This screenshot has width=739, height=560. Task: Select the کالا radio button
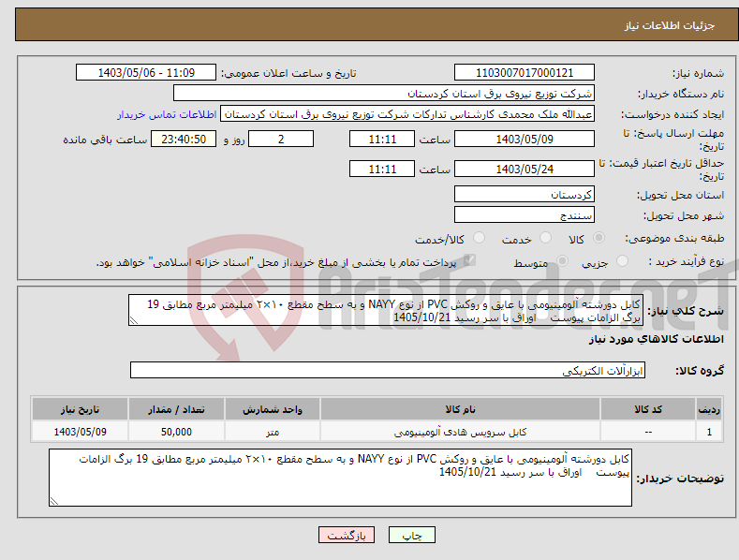click(599, 238)
